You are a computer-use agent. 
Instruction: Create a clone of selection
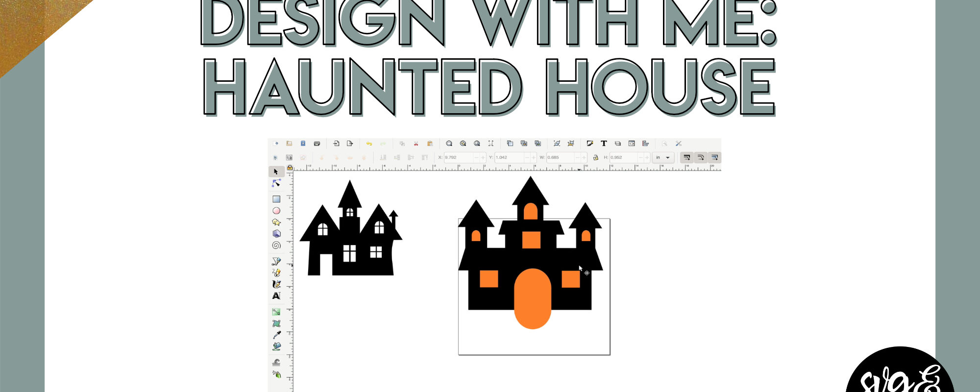point(524,144)
